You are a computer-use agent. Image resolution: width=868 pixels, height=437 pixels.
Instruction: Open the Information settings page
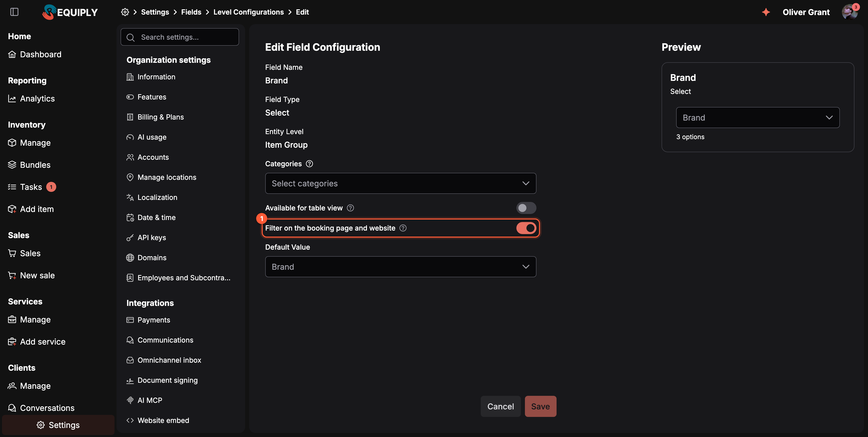pyautogui.click(x=151, y=77)
